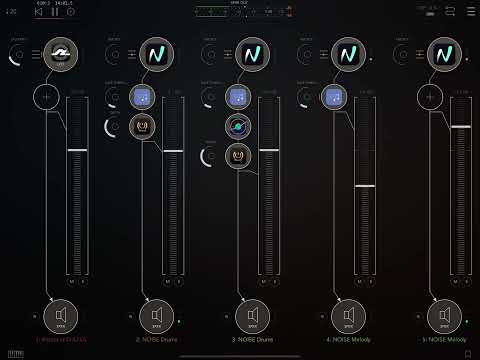
Task: Solo channel 4 NOISE Melody
Action: click(x=371, y=282)
